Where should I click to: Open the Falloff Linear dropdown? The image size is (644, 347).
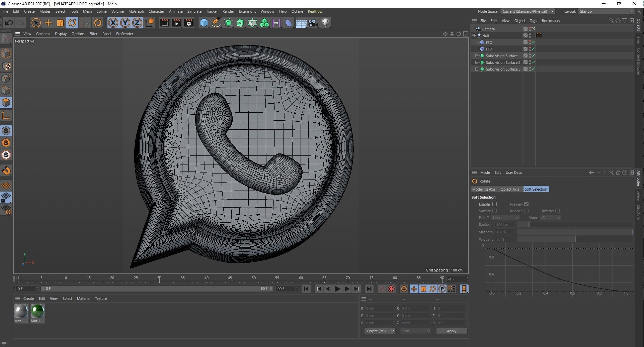[505, 218]
